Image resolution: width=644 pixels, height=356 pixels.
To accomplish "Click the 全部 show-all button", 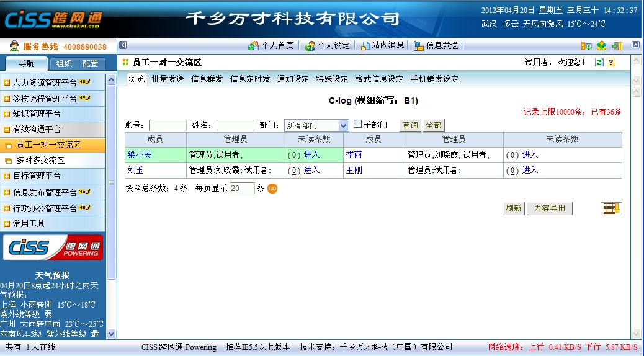I will tap(434, 125).
